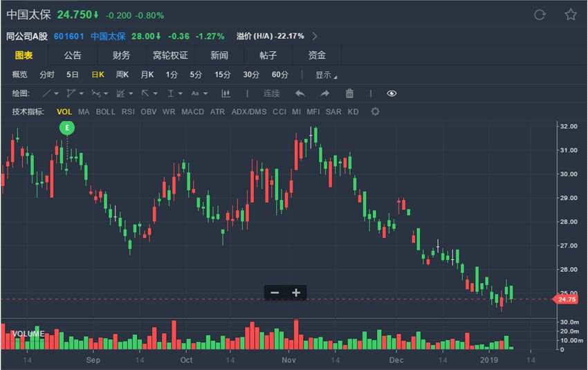Click the green E event marker

[x=67, y=128]
